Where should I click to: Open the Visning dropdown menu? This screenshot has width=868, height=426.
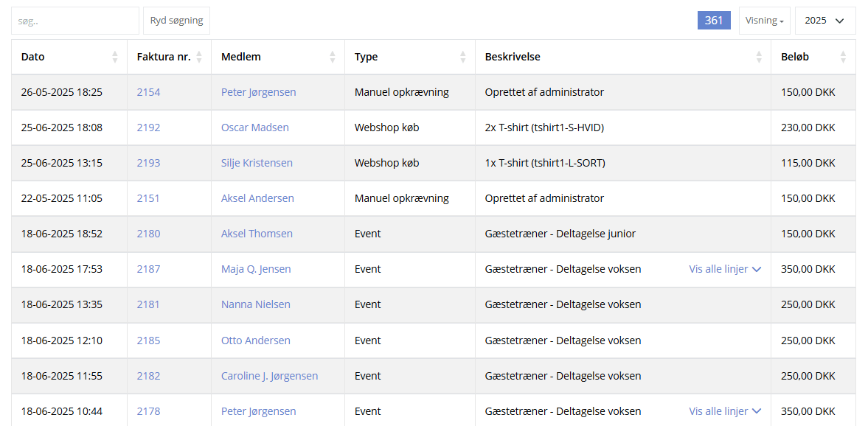765,21
